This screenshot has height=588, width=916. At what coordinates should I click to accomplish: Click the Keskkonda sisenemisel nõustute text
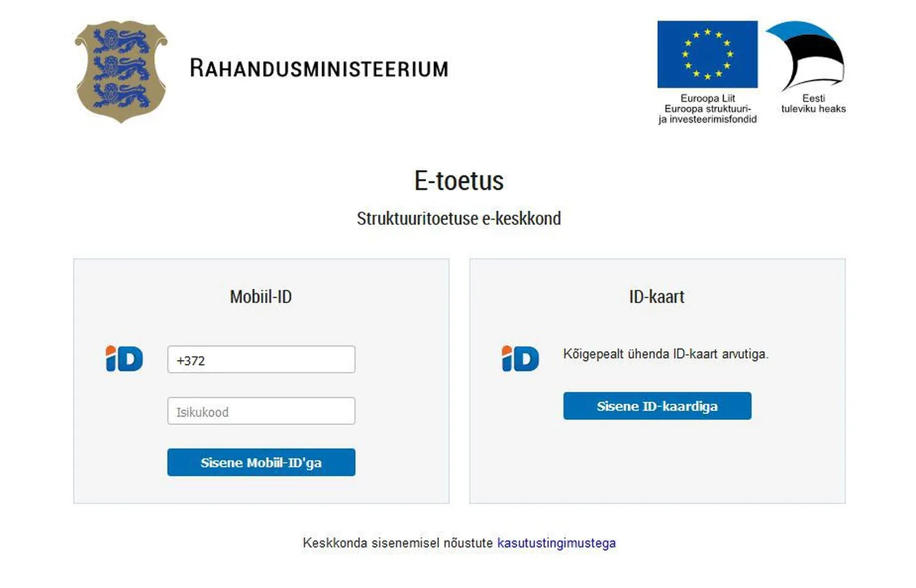398,543
